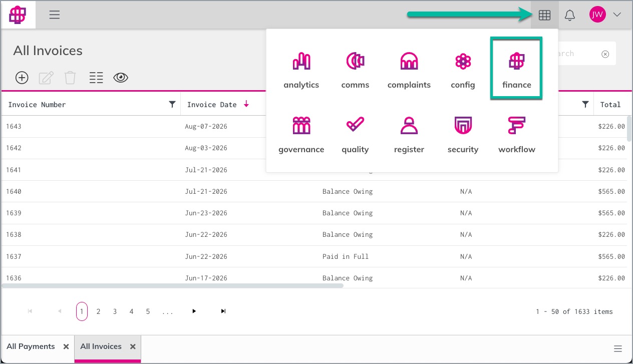The image size is (633, 364).
Task: Click the app launcher grid icon
Action: coord(544,15)
